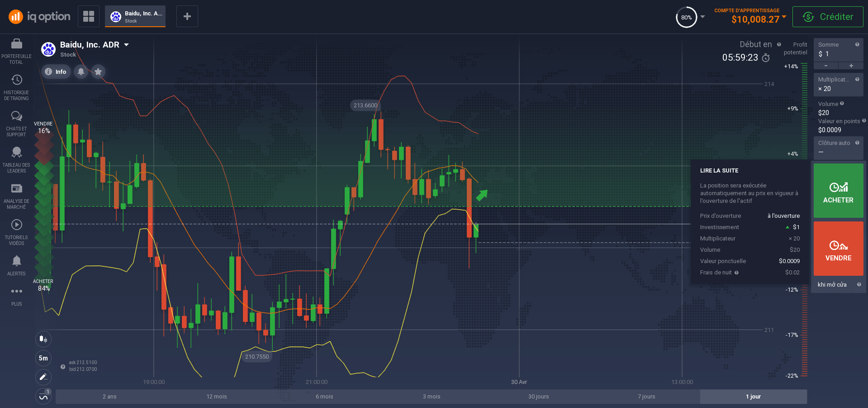
Task: Show help for Volume value
Action: point(842,103)
